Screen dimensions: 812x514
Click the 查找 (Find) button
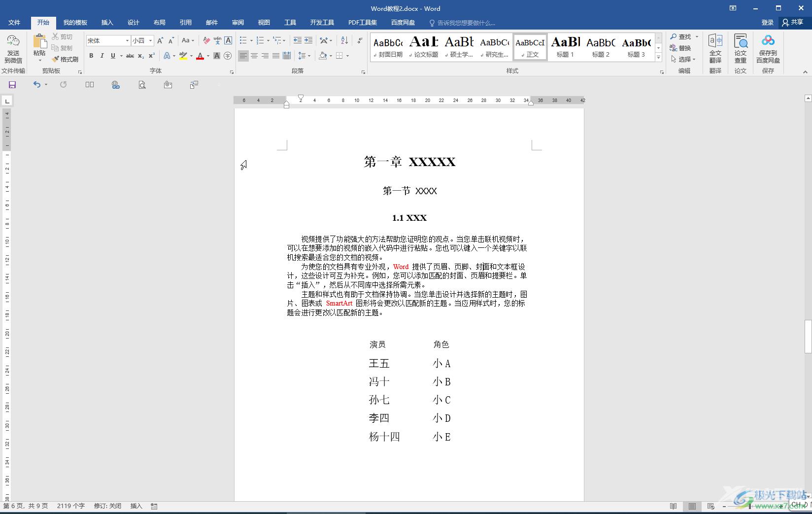[681, 36]
